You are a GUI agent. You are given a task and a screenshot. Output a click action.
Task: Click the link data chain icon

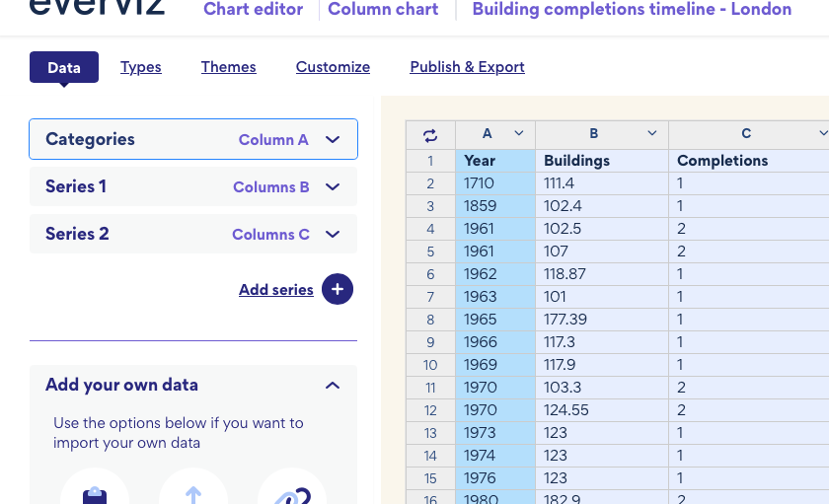[x=292, y=494]
